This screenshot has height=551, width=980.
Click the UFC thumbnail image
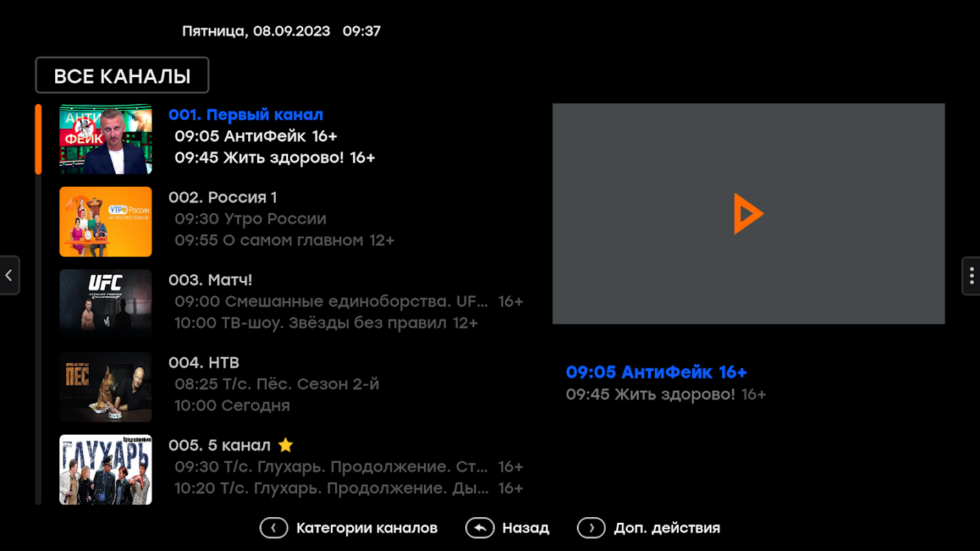click(x=105, y=304)
